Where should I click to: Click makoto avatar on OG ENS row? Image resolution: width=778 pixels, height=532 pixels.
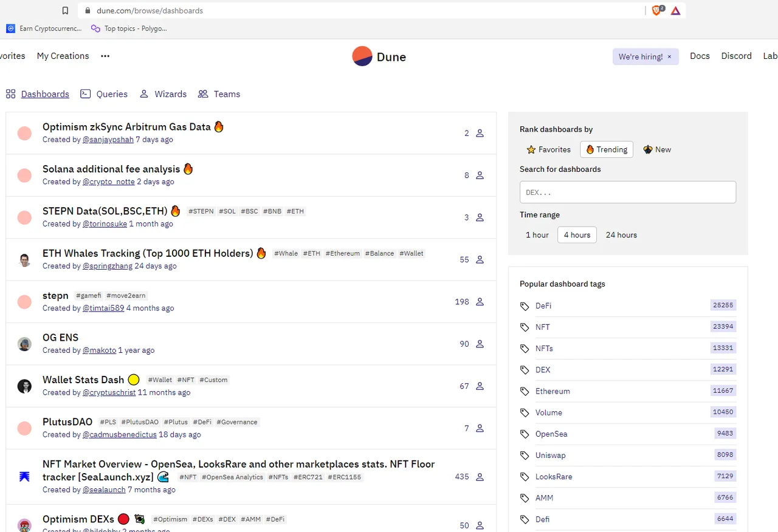[24, 344]
